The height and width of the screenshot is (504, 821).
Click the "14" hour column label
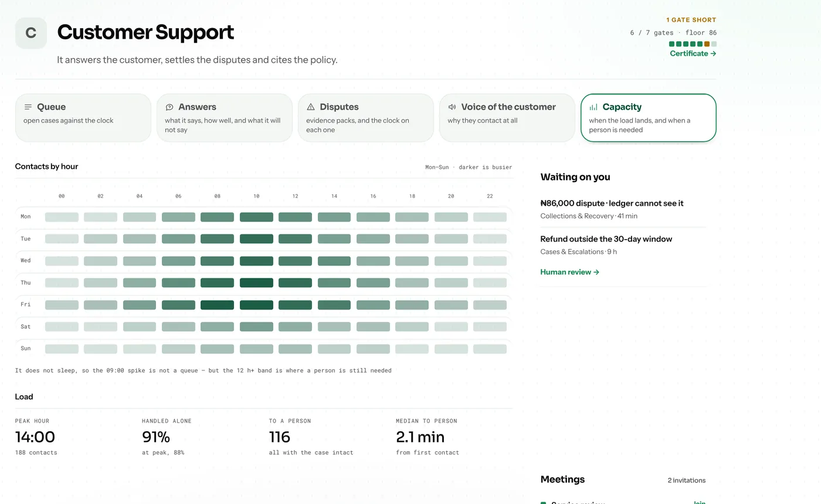[x=334, y=196]
